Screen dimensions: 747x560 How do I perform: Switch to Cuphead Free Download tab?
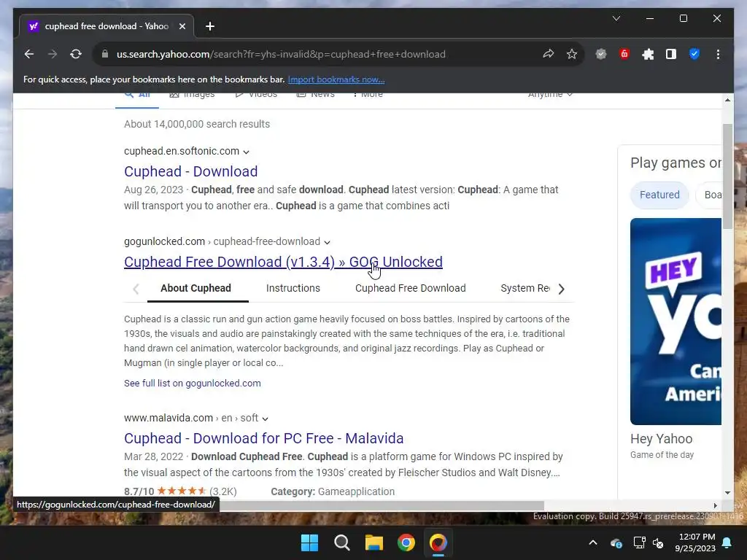[410, 288]
